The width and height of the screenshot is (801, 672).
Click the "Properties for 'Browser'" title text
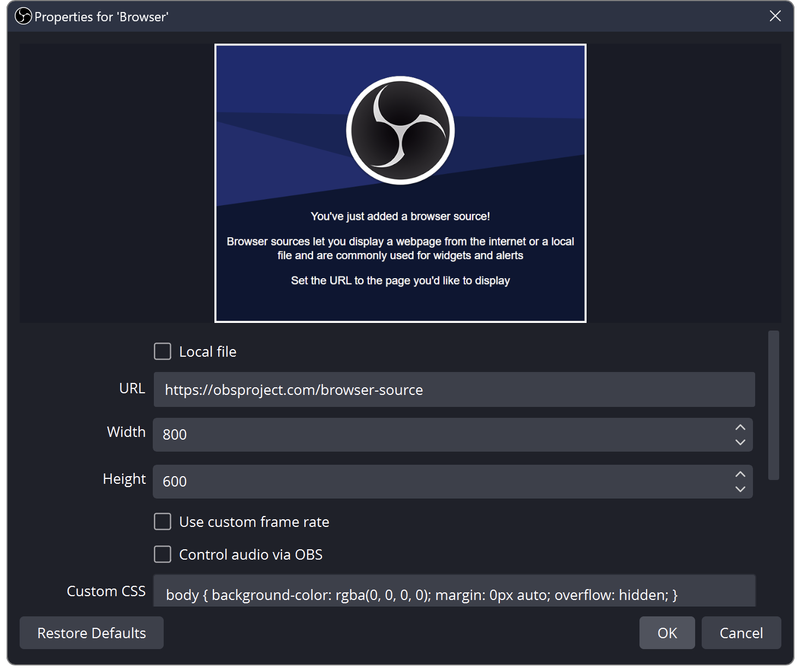(x=101, y=17)
